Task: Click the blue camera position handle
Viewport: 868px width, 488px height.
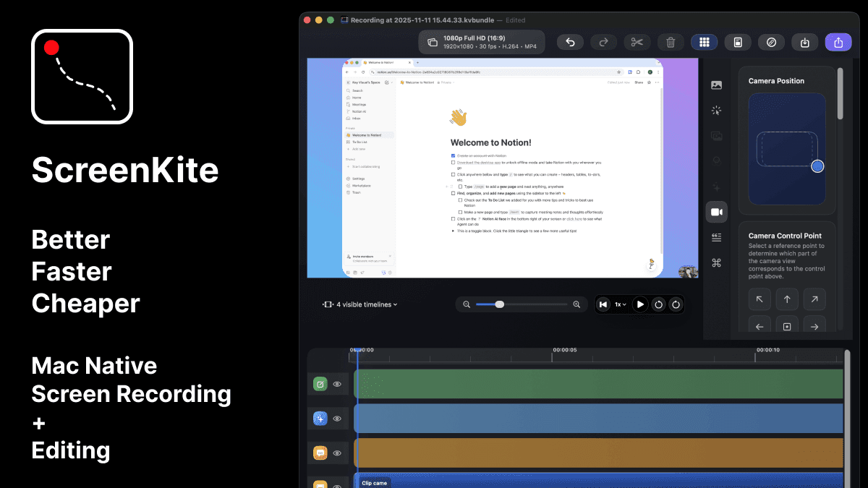Action: [x=817, y=166]
